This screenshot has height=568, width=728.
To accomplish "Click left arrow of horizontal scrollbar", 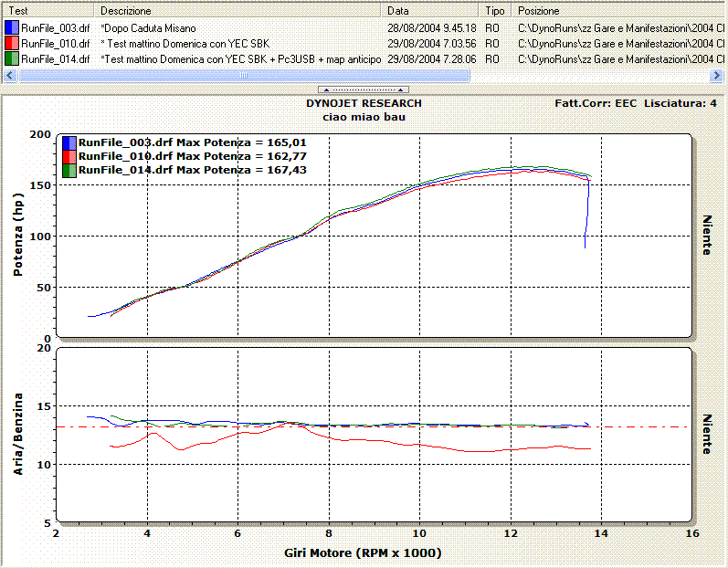I will click(10, 75).
